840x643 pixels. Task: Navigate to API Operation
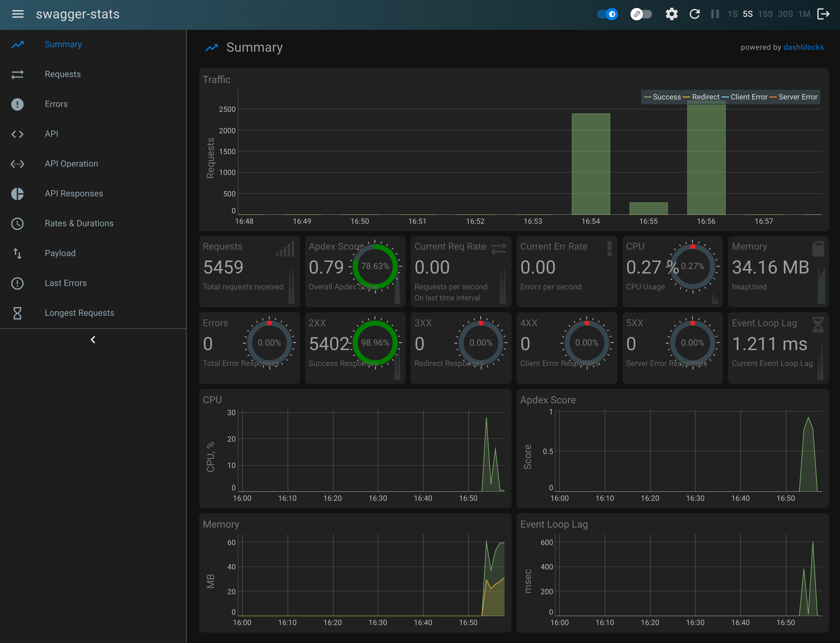93,164
